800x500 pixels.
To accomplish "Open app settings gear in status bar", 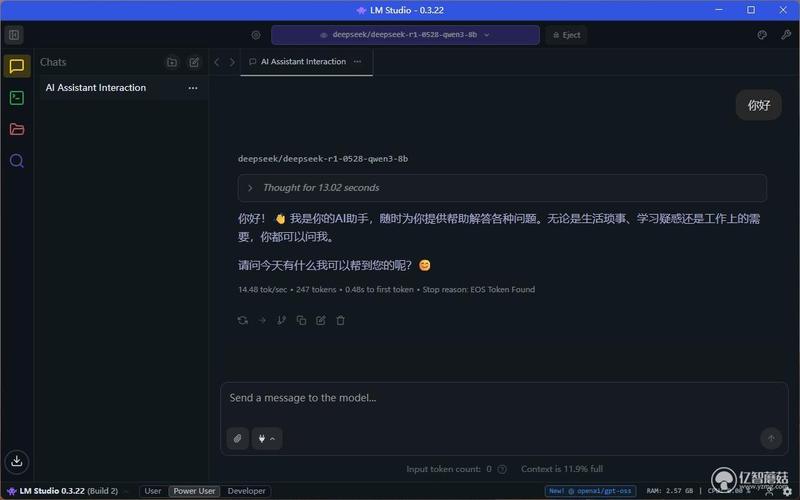I will click(x=787, y=491).
